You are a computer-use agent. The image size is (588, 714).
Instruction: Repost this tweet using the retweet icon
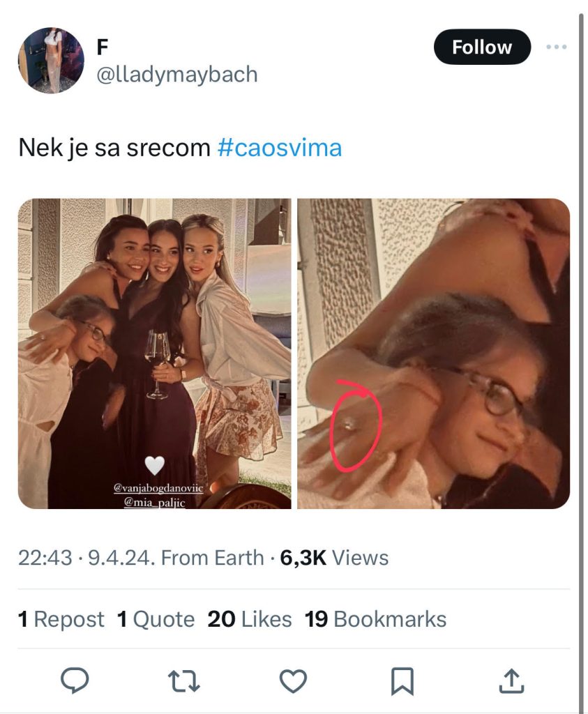[x=183, y=681]
